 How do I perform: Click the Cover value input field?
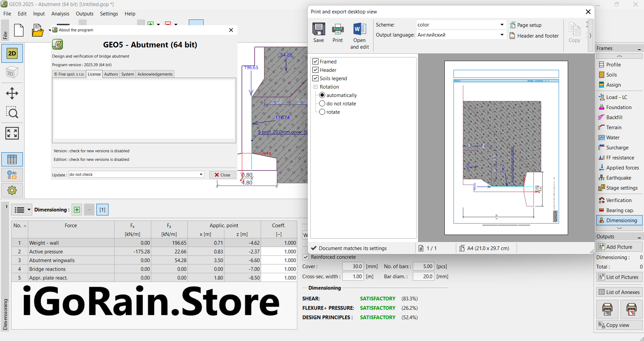(x=353, y=266)
